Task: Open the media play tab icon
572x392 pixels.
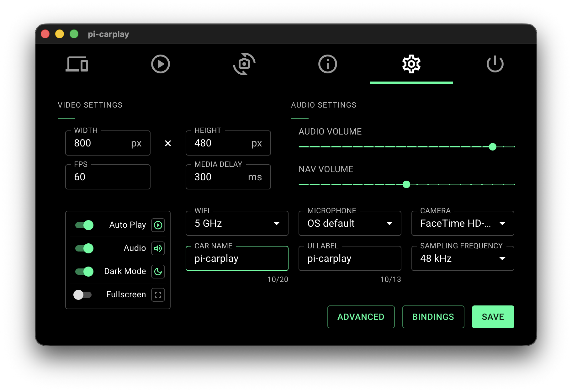Action: tap(160, 64)
